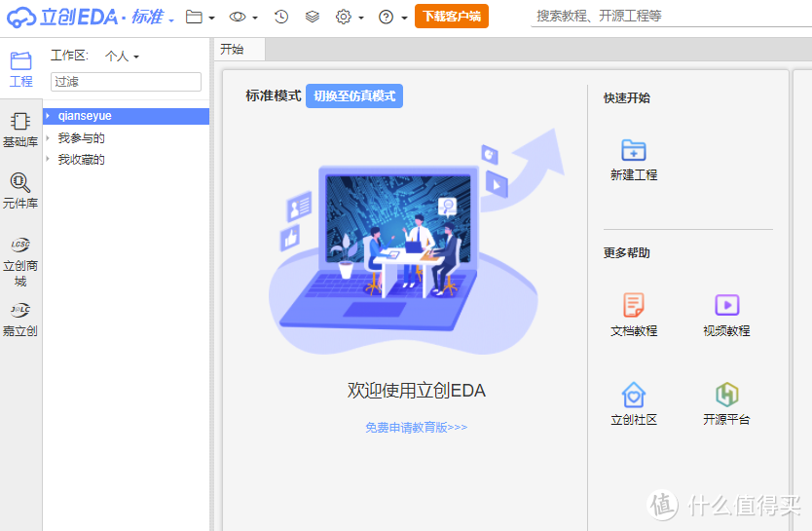This screenshot has width=812, height=531.
Task: Open the 工作区 个人 dropdown
Action: tap(123, 56)
